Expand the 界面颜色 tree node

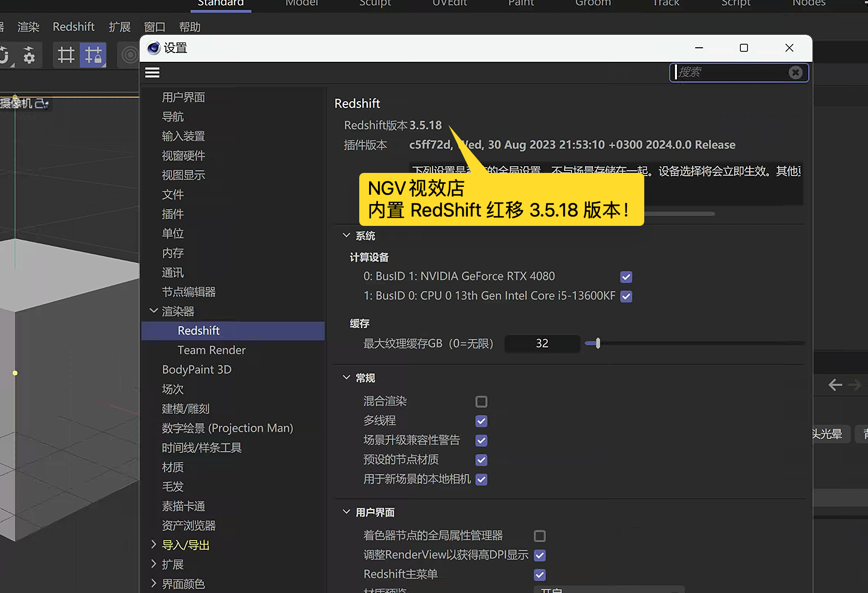[154, 584]
